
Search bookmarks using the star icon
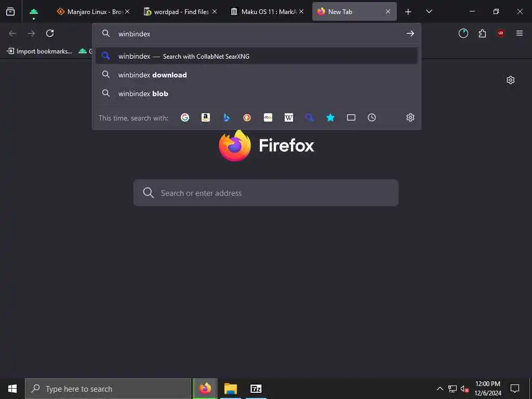click(330, 117)
